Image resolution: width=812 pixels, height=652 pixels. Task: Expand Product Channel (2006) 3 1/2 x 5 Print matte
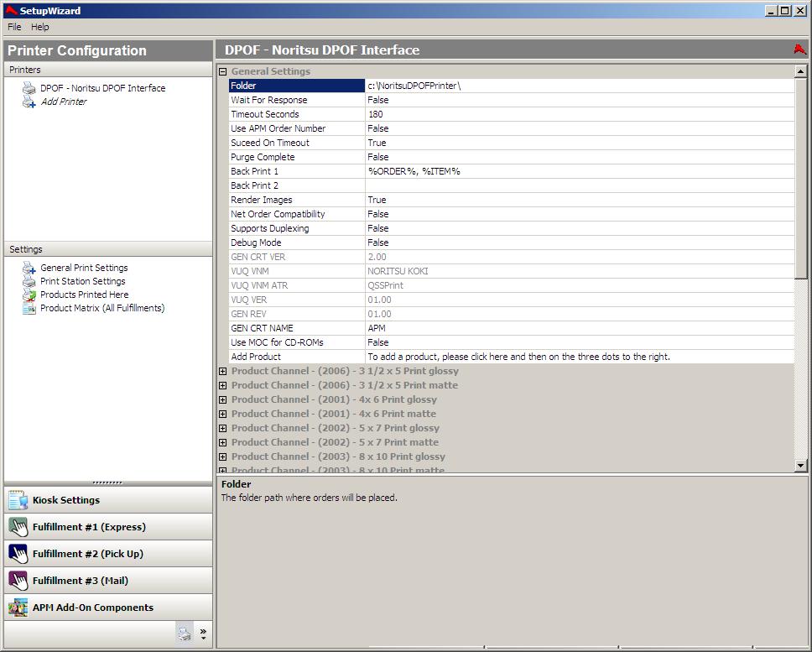[x=222, y=385]
